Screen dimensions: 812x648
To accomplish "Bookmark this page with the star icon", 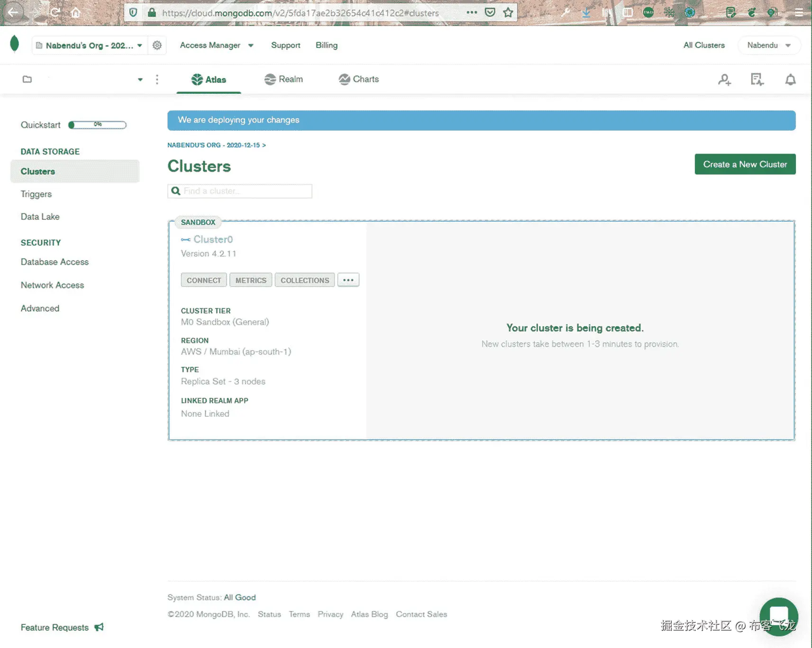I will click(508, 12).
